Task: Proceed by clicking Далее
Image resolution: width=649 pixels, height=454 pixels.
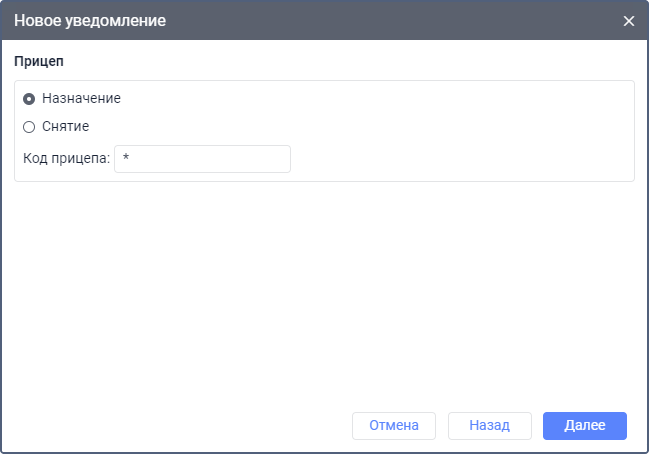Action: (x=584, y=425)
